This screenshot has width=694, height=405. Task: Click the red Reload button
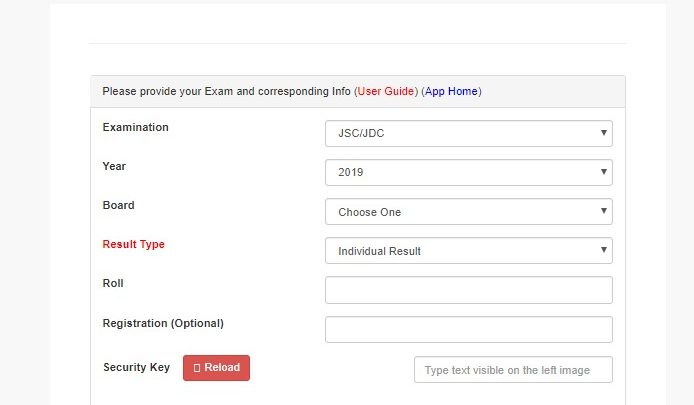click(216, 368)
